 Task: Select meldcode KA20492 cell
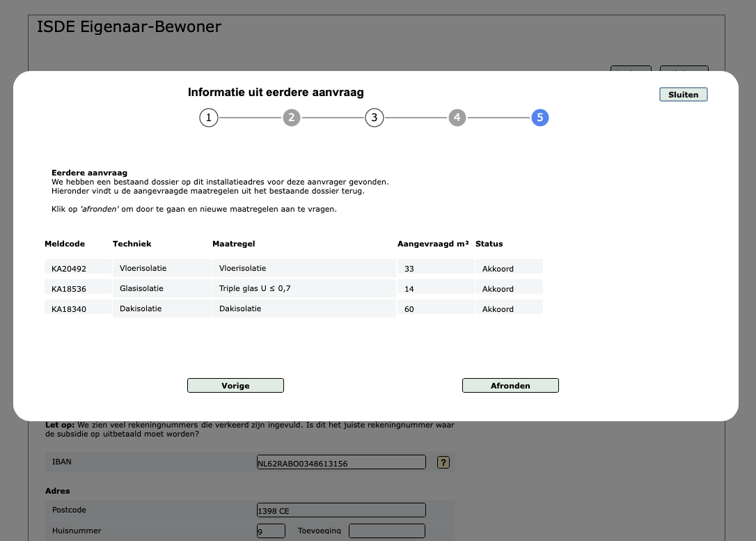point(69,269)
